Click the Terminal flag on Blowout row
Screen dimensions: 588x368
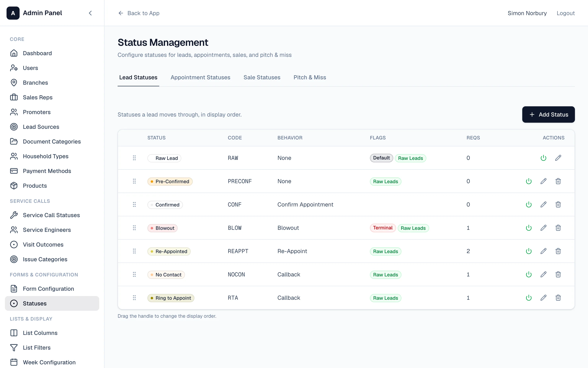point(383,228)
